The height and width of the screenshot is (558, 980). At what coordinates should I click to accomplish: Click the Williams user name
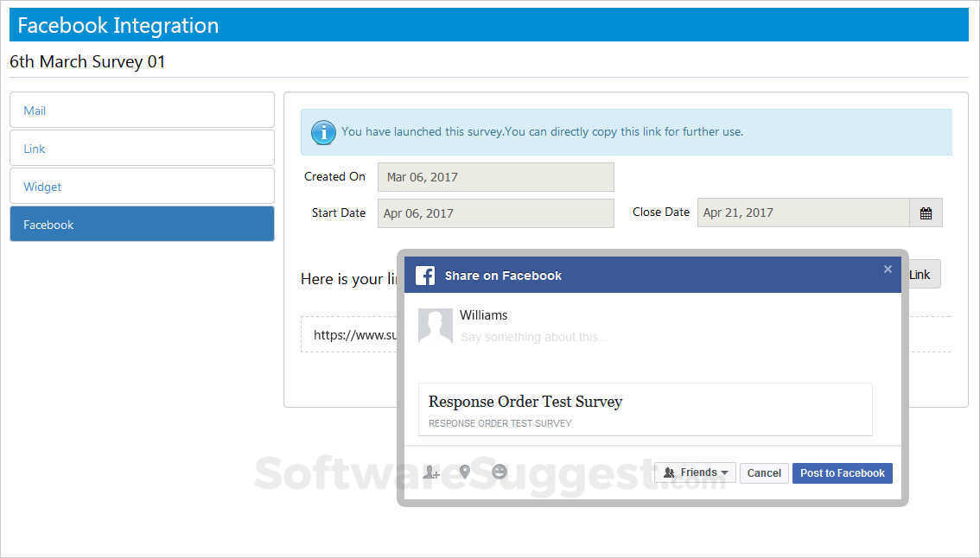click(x=483, y=315)
